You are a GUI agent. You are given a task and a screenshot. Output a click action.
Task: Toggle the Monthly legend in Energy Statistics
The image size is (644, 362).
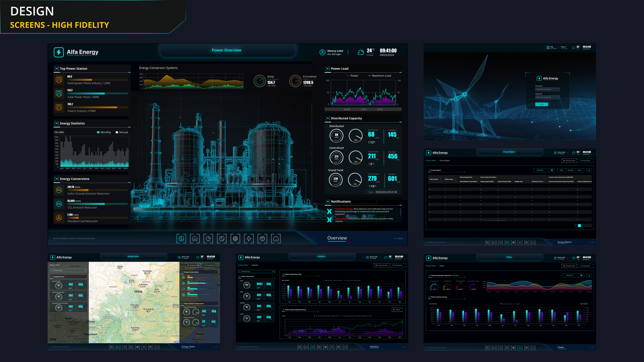click(104, 132)
